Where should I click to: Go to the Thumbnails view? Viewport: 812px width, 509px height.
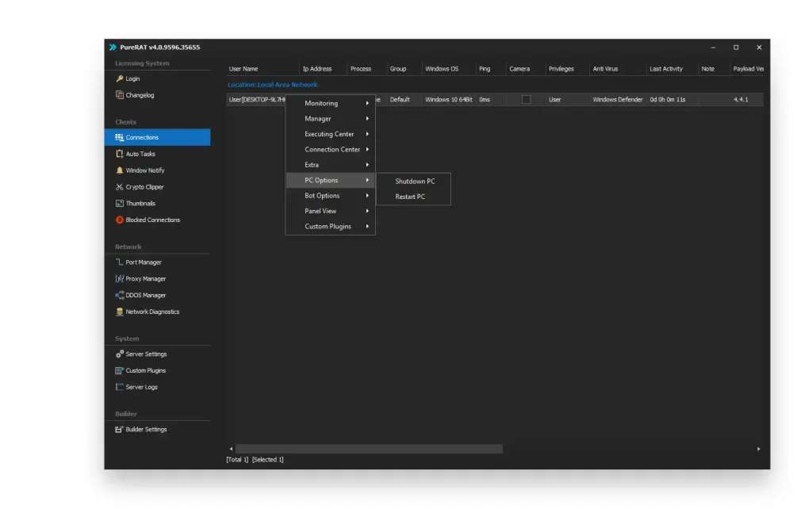coord(140,204)
